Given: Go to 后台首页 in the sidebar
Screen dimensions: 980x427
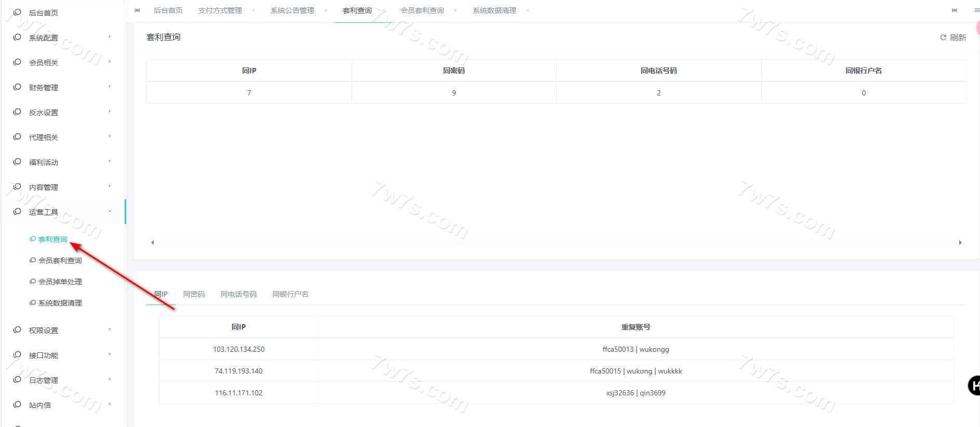Looking at the screenshot, I should pos(44,12).
